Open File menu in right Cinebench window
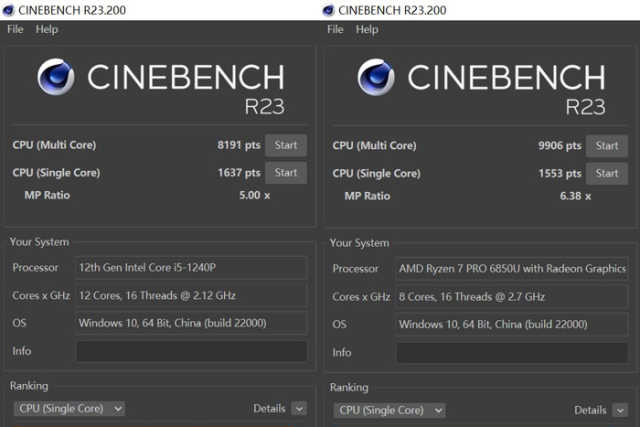Image resolution: width=640 pixels, height=427 pixels. click(x=335, y=29)
